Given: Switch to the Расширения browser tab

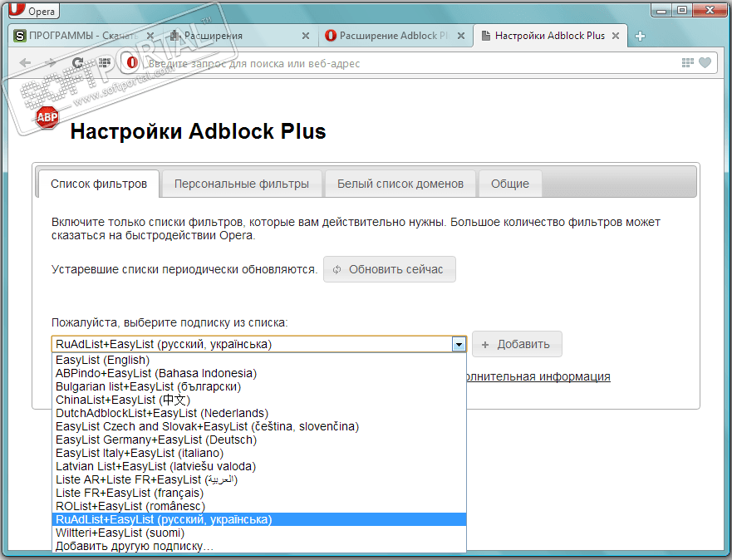Looking at the screenshot, I should [240, 36].
